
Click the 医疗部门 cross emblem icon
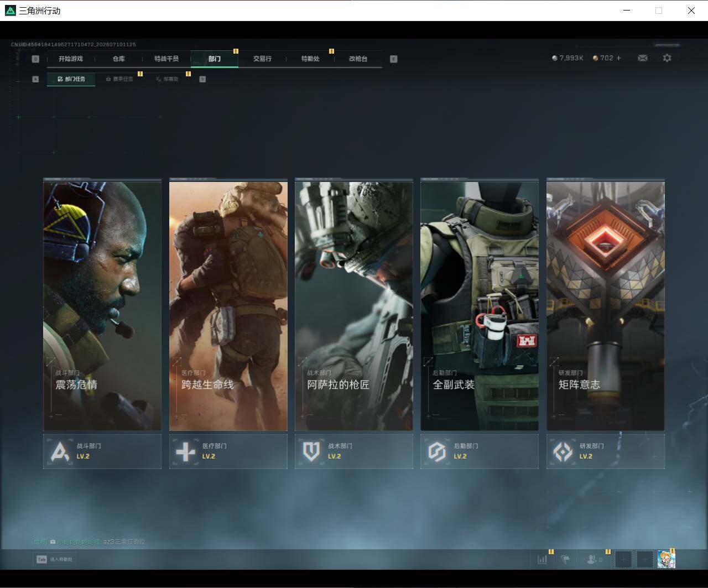pos(185,452)
